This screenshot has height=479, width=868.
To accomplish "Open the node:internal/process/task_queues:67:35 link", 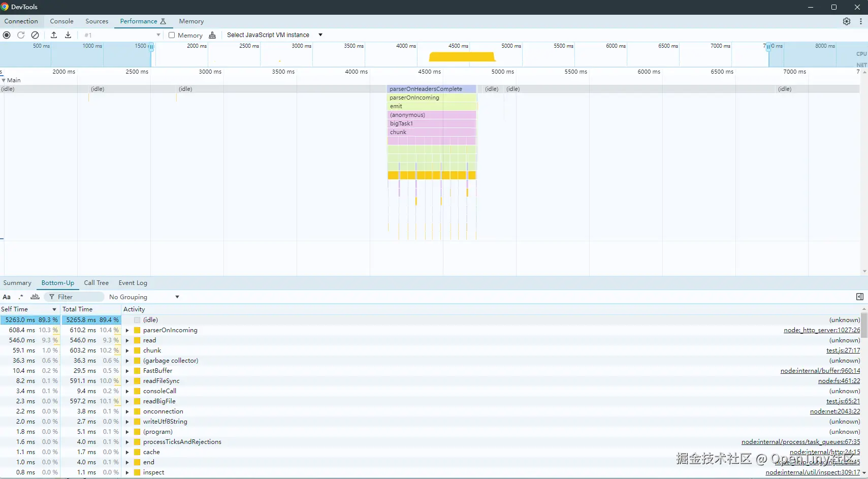I will pos(801,442).
